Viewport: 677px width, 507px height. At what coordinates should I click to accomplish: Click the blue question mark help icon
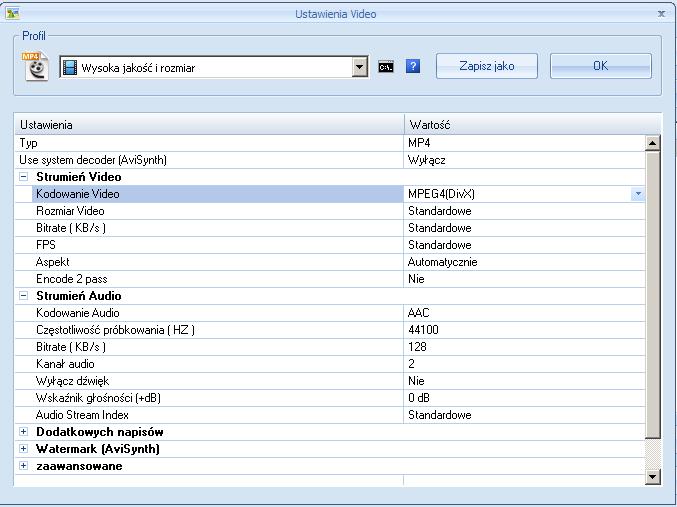(413, 66)
